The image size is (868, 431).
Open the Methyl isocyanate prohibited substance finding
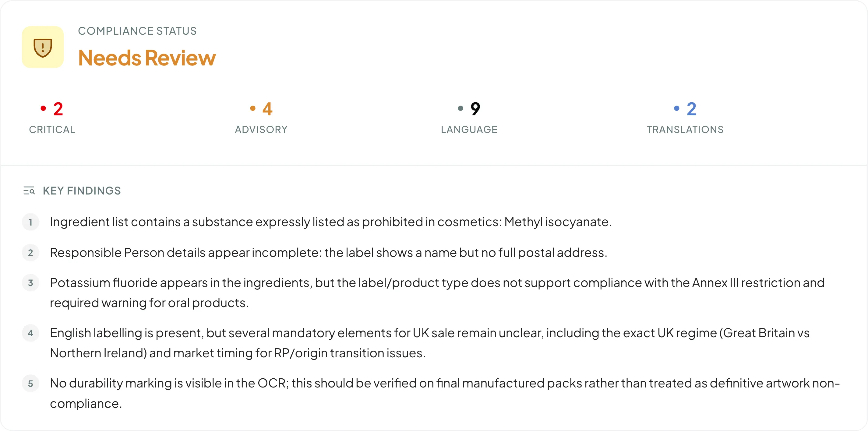tap(330, 222)
